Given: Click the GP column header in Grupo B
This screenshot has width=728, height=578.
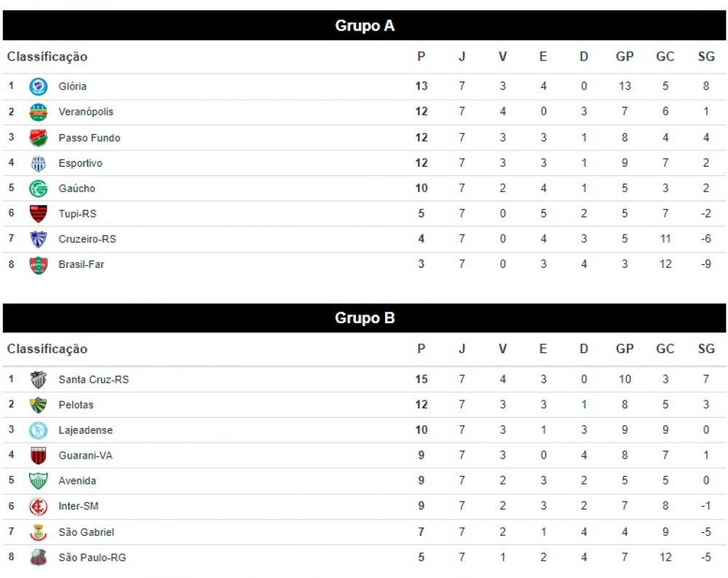Looking at the screenshot, I should pyautogui.click(x=625, y=349).
